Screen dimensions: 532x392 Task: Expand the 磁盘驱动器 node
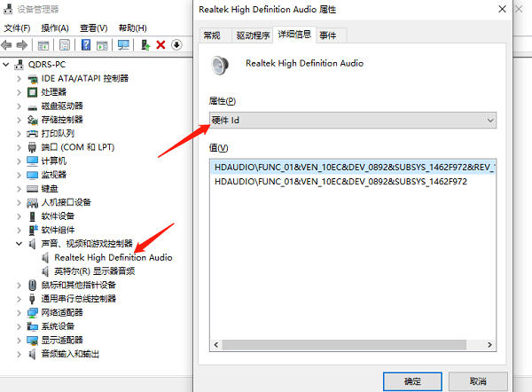tap(19, 106)
